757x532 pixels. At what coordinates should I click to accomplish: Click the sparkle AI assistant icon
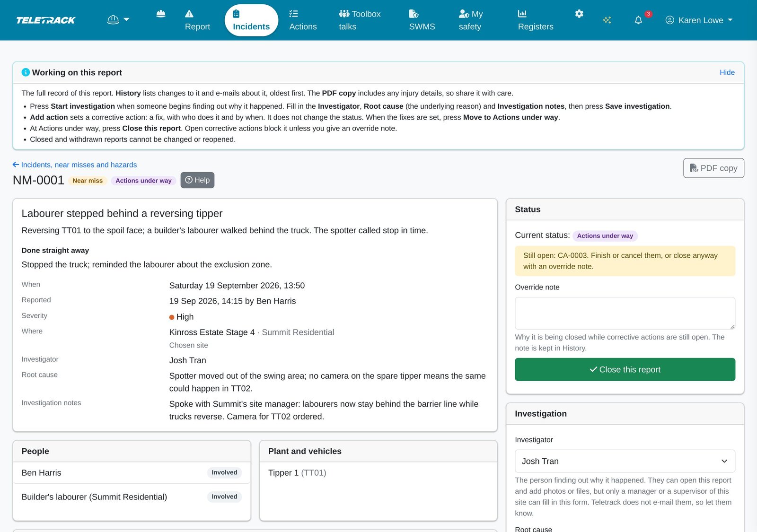607,20
